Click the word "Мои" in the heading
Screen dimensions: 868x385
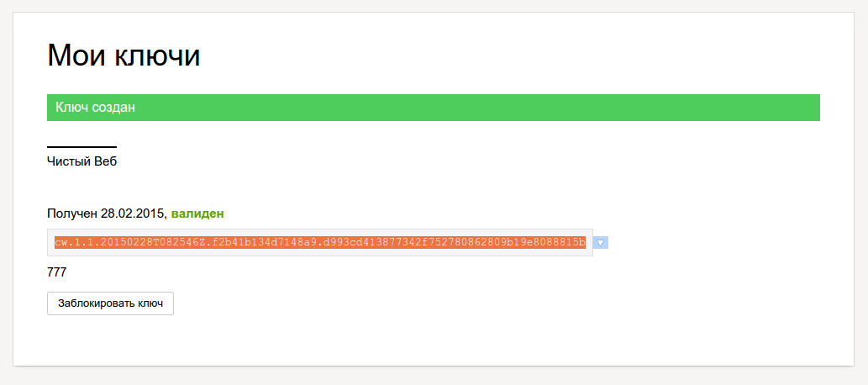(74, 55)
